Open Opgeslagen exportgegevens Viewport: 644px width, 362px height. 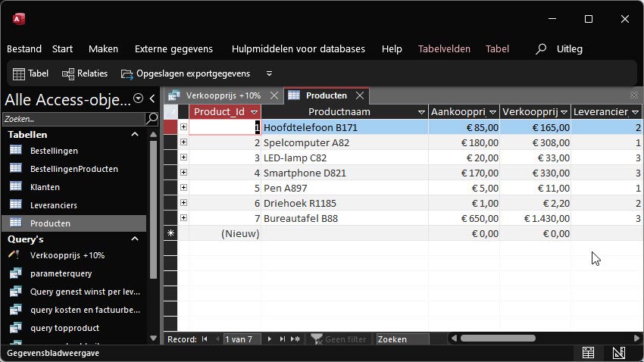[185, 73]
